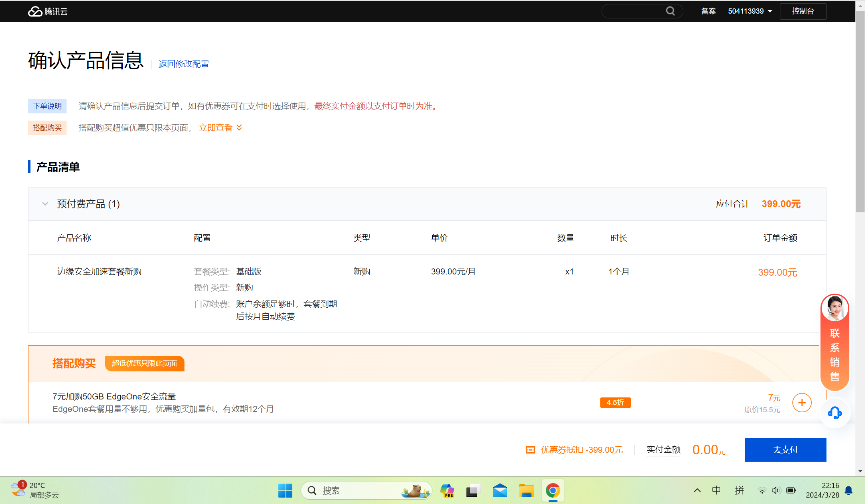Click 订单金额 column header
The image size is (865, 504).
pyautogui.click(x=780, y=238)
